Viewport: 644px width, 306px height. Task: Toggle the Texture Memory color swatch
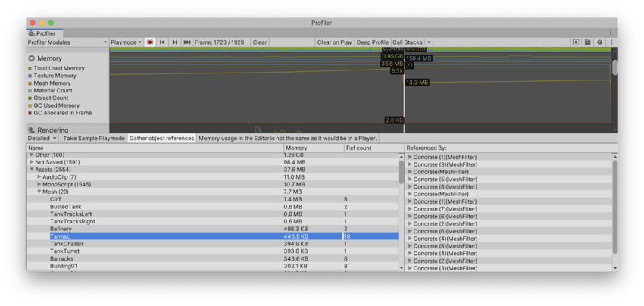pos(30,76)
